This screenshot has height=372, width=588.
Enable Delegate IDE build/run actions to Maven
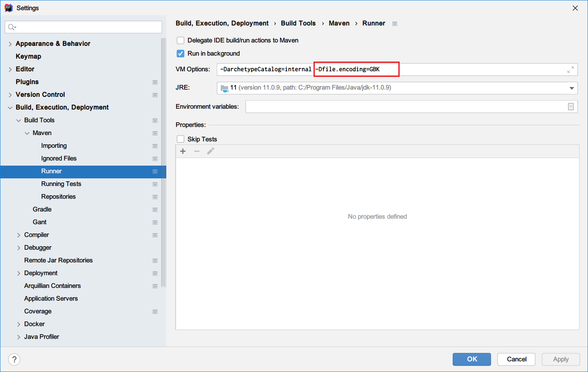click(x=180, y=40)
